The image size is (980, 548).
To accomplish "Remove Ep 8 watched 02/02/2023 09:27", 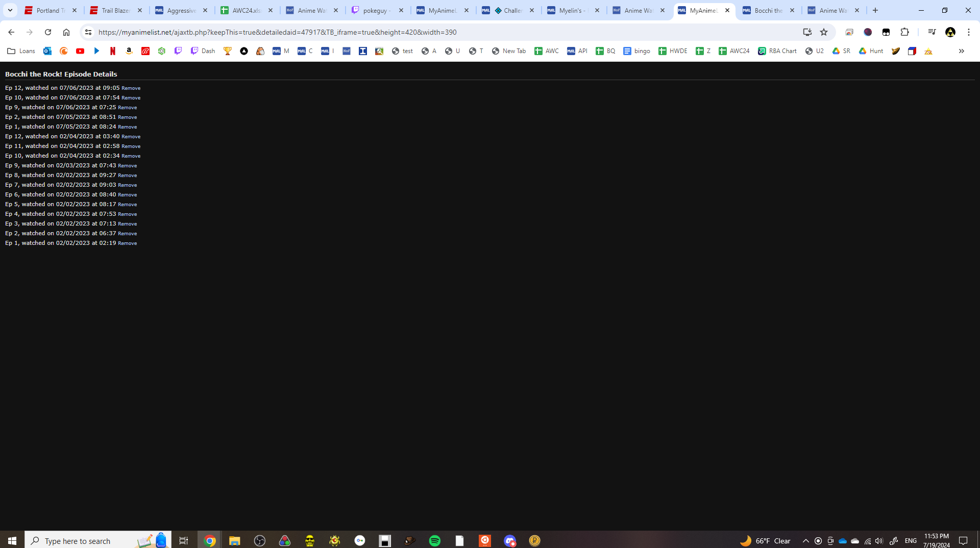I will [127, 176].
